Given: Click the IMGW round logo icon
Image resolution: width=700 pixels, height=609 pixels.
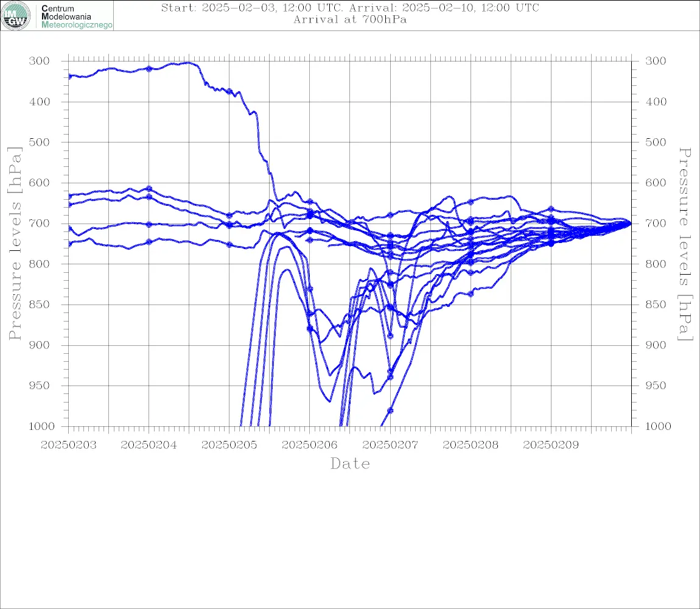Looking at the screenshot, I should tap(16, 16).
